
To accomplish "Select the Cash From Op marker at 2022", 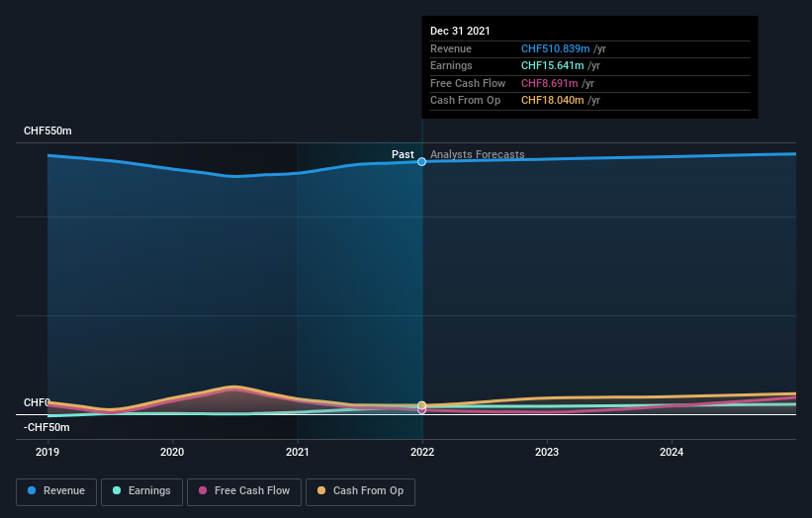I will pos(422,405).
